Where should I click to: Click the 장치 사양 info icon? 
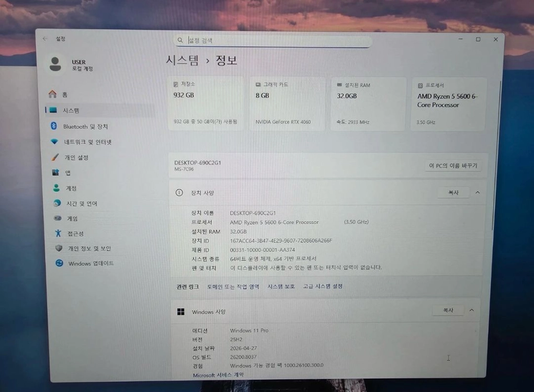(x=179, y=192)
